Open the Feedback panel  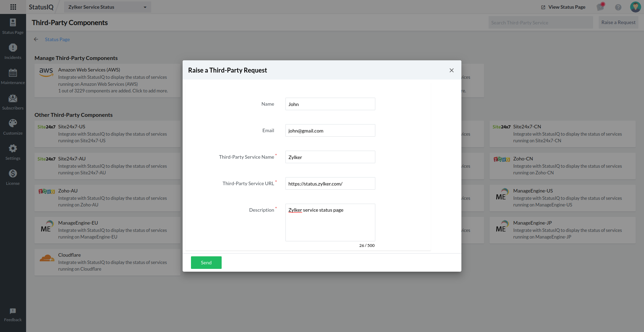[13, 313]
